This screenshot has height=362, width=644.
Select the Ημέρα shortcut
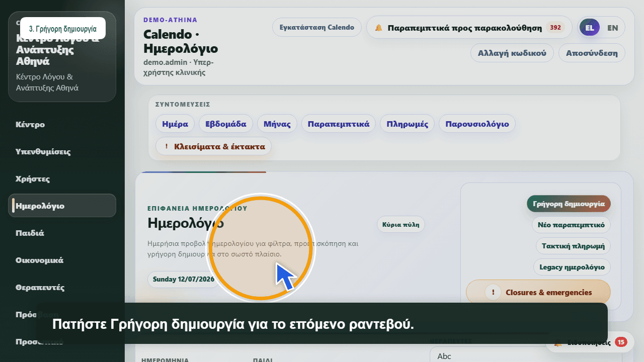coord(175,124)
